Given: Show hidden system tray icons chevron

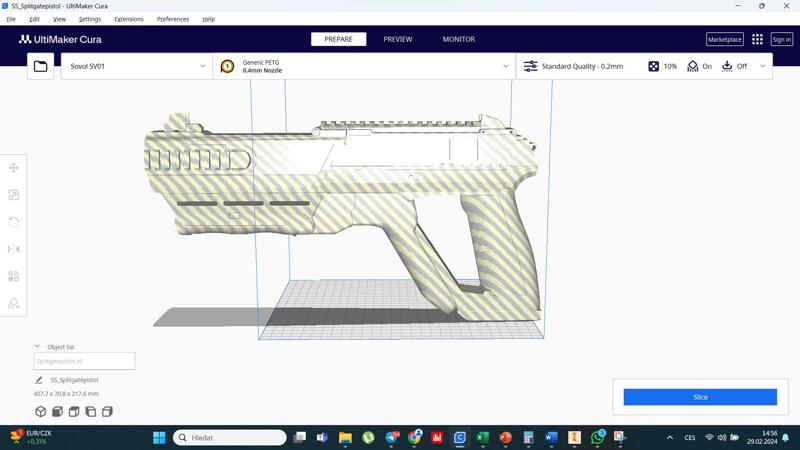Looking at the screenshot, I should tap(670, 438).
